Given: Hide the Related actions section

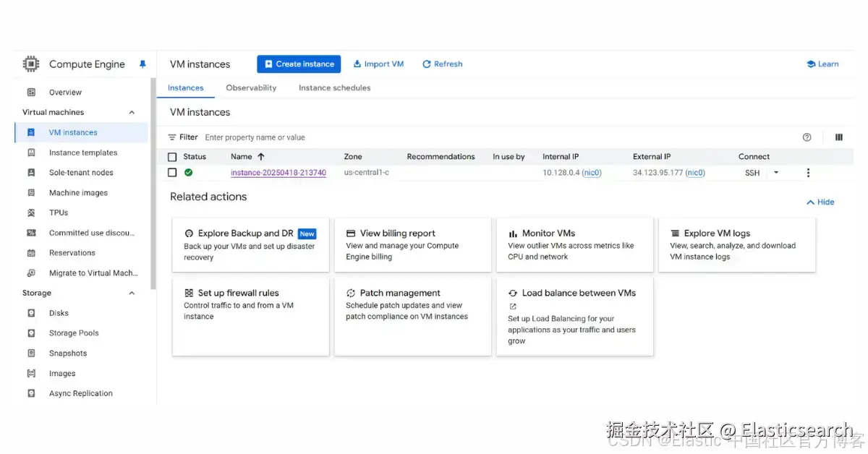Looking at the screenshot, I should point(820,202).
